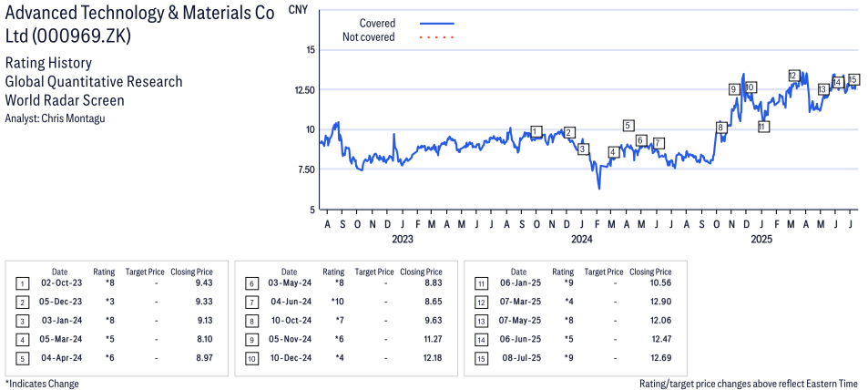The height and width of the screenshot is (390, 868).
Task: Click chart marker 6 on the graph
Action: (x=641, y=140)
